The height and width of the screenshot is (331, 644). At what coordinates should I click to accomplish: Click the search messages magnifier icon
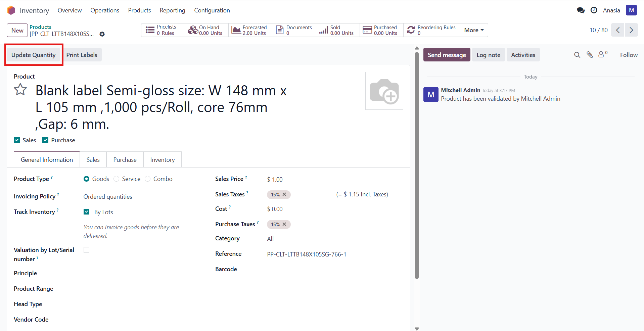coord(577,55)
